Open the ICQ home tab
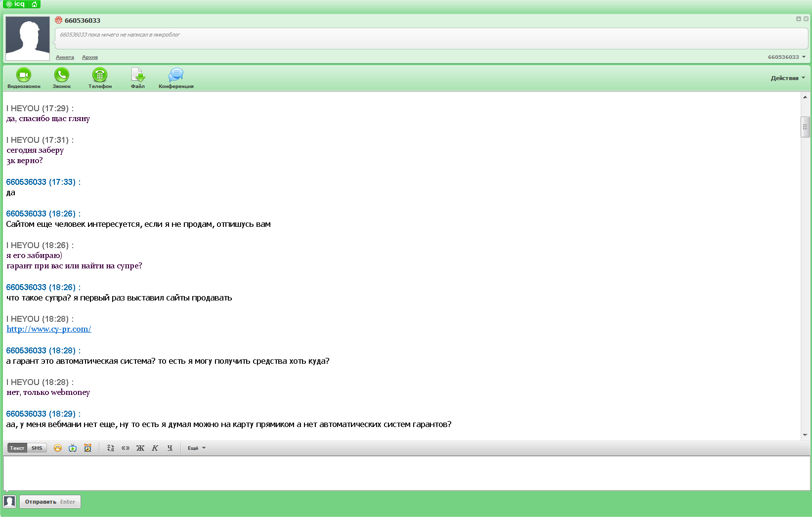The width and height of the screenshot is (812, 517). pyautogui.click(x=34, y=4)
